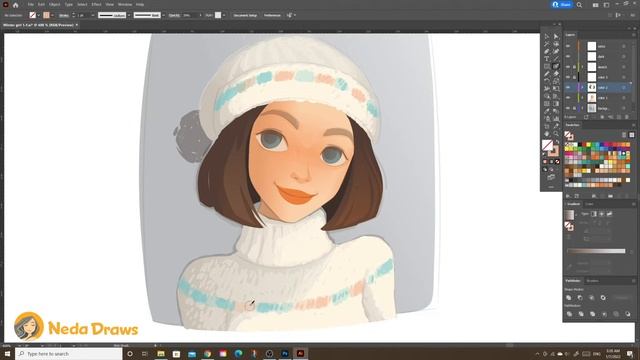The height and width of the screenshot is (360, 640).
Task: Choose the Radial gradient type icon
Action: tap(602, 214)
